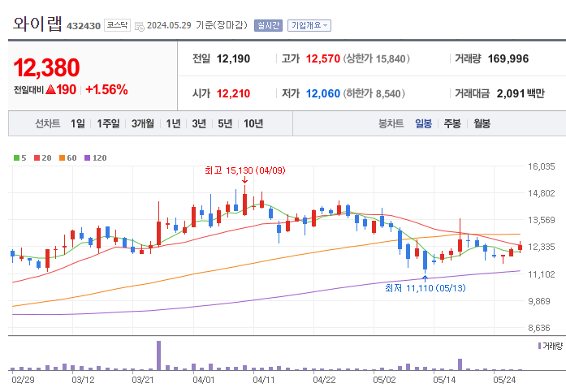Click the 05/14 date on the x-axis
Screen dimensions: 566x392
coord(444,380)
